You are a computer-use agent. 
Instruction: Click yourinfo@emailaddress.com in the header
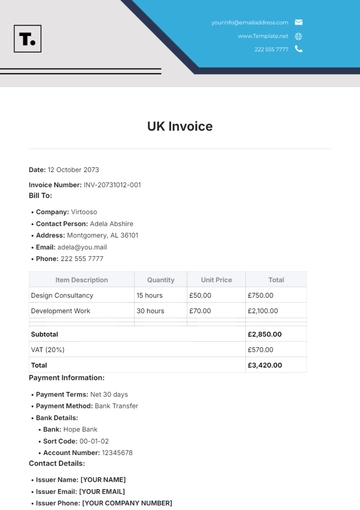(x=250, y=23)
